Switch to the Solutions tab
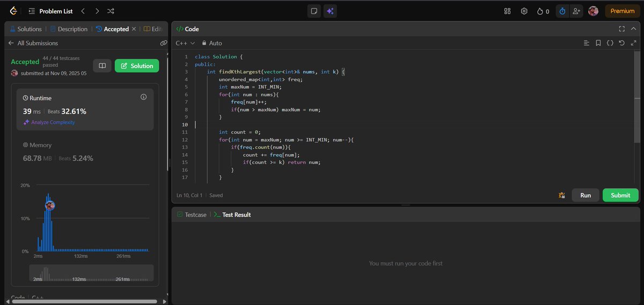This screenshot has width=644, height=305. click(26, 29)
